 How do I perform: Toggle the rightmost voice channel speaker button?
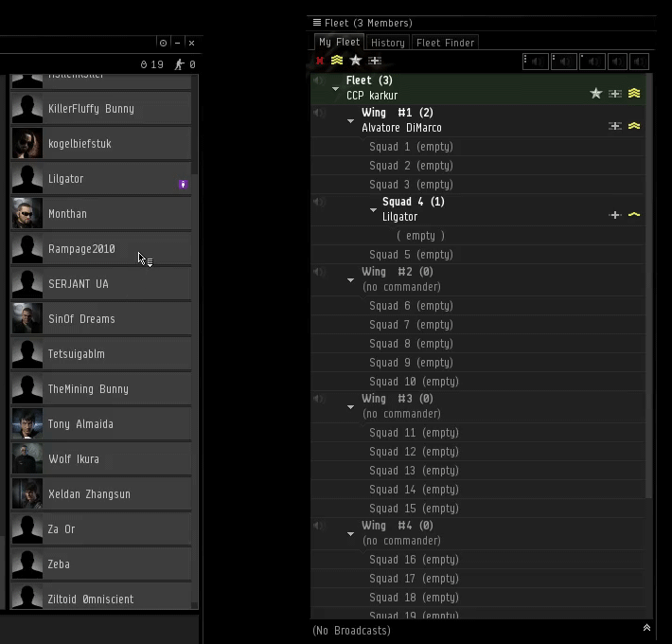pos(639,62)
